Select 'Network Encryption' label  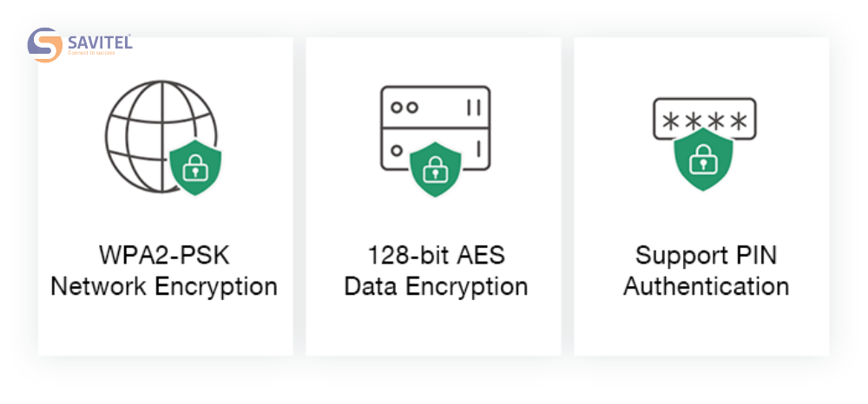point(164,286)
